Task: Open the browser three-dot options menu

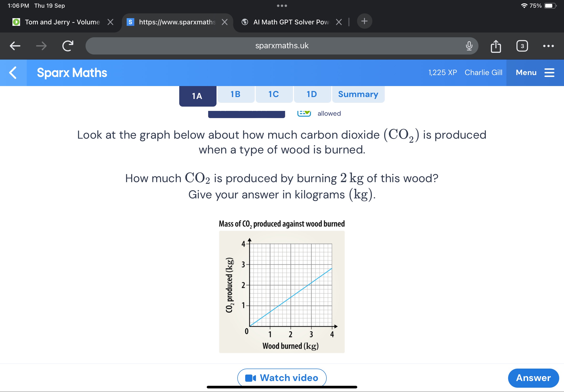Action: coord(548,46)
